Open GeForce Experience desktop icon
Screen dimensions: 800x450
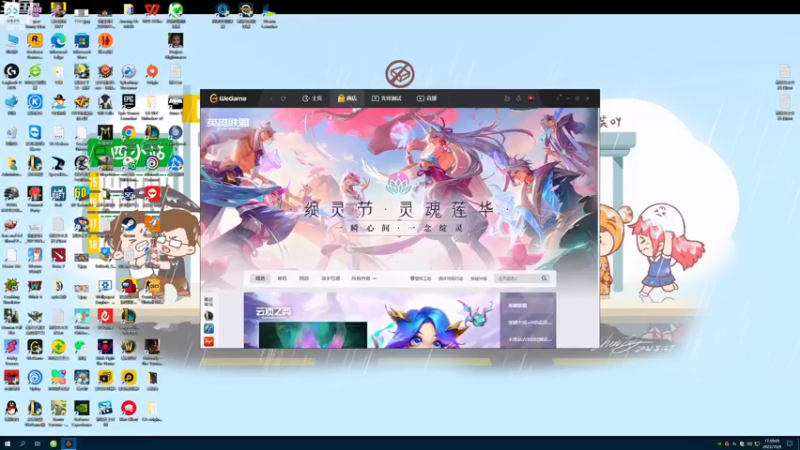82,408
